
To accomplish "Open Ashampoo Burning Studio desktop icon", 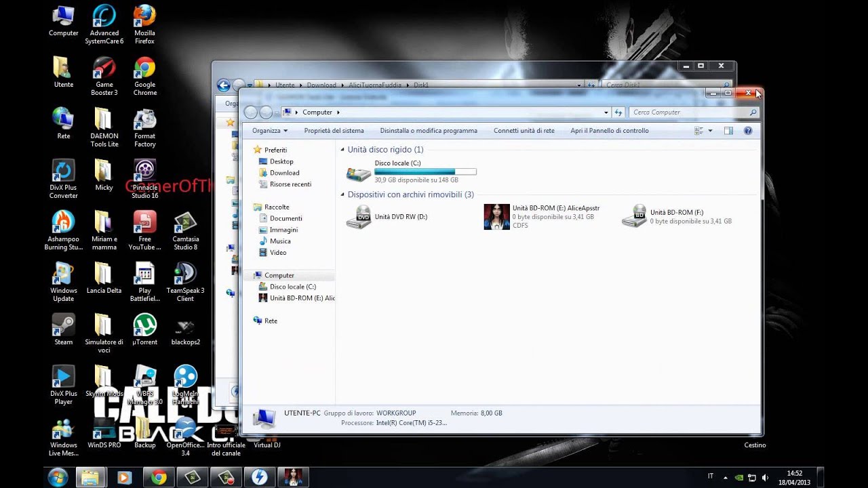I will click(63, 230).
